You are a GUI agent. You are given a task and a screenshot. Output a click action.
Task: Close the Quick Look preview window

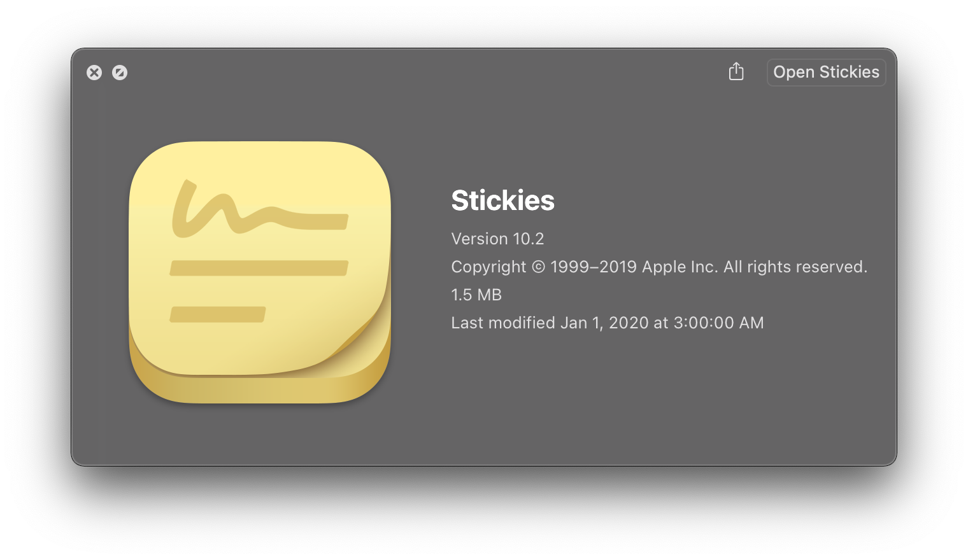coord(94,73)
